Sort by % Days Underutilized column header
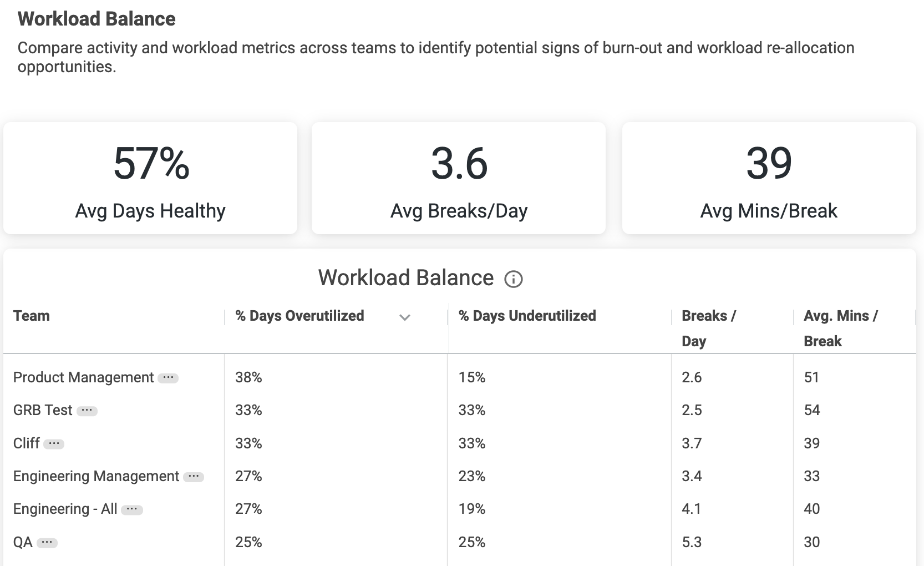 (x=527, y=316)
